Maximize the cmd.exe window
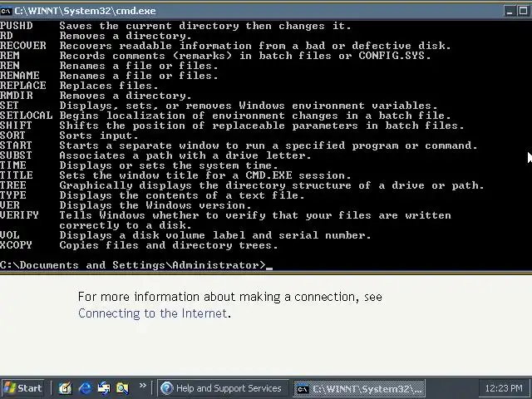 523,11
